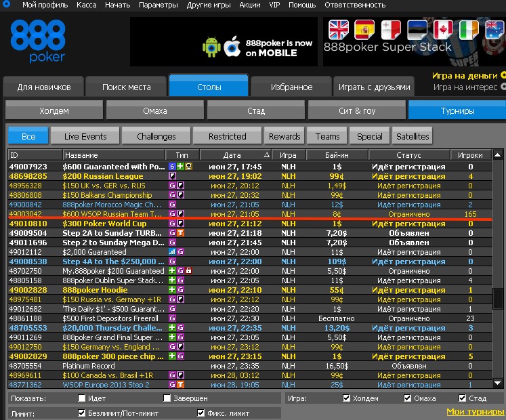Click the G icon on $500 First Depositors Freeroll row

coord(172,318)
